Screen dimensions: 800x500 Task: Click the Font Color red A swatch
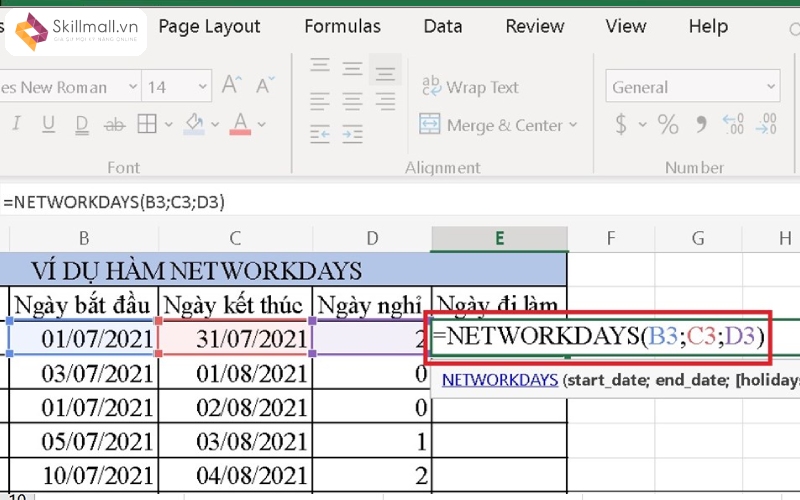click(x=240, y=125)
